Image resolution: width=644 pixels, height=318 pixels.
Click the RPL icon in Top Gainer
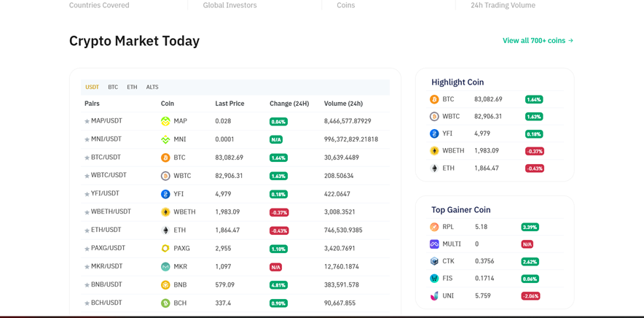click(x=434, y=227)
